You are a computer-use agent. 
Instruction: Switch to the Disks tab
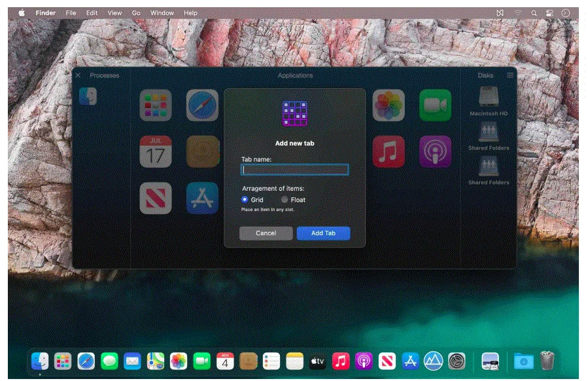pyautogui.click(x=485, y=75)
